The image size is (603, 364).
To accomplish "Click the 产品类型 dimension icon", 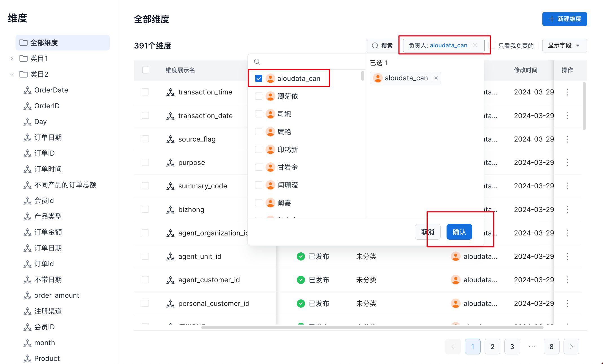I will 27,216.
